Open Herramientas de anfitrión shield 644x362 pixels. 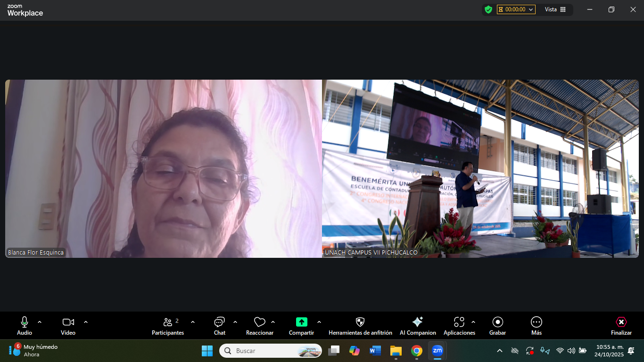coord(360,322)
